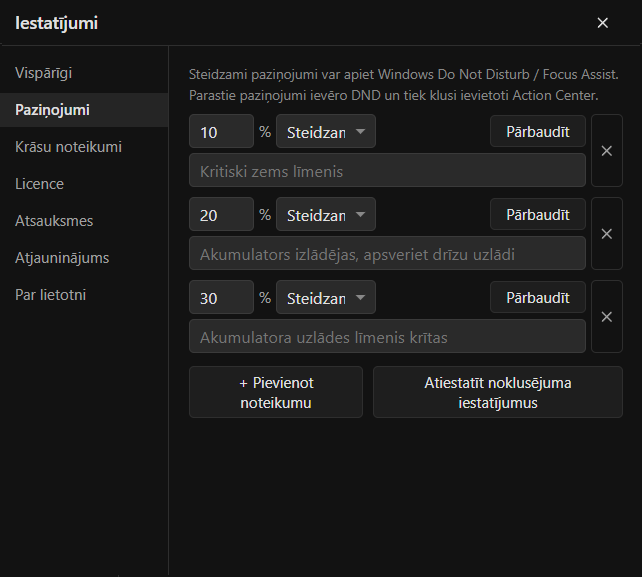Click Pārbaudīt for the 30% rule

point(538,297)
